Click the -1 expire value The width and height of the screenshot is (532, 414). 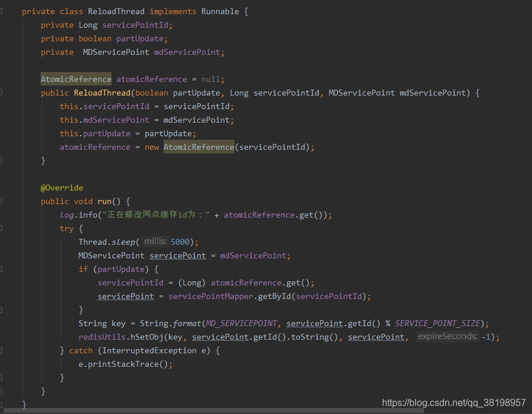pos(486,337)
